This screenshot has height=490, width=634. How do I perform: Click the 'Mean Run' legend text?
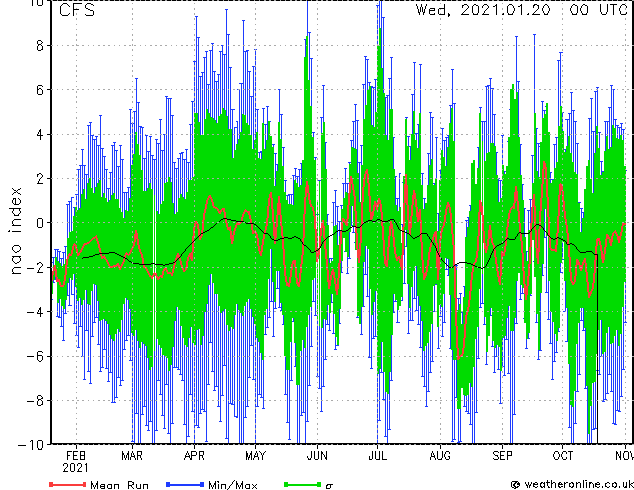(x=119, y=485)
